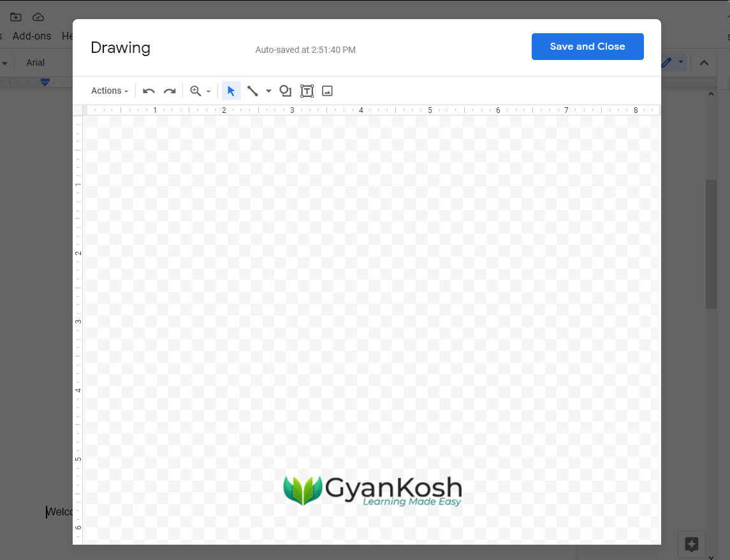Image resolution: width=730 pixels, height=560 pixels.
Task: Click the Undo arrow icon
Action: [149, 91]
